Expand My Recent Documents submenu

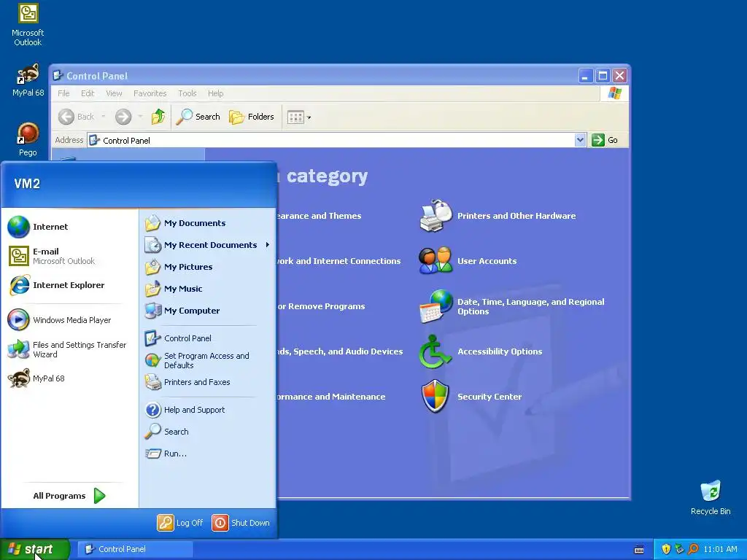(x=208, y=245)
